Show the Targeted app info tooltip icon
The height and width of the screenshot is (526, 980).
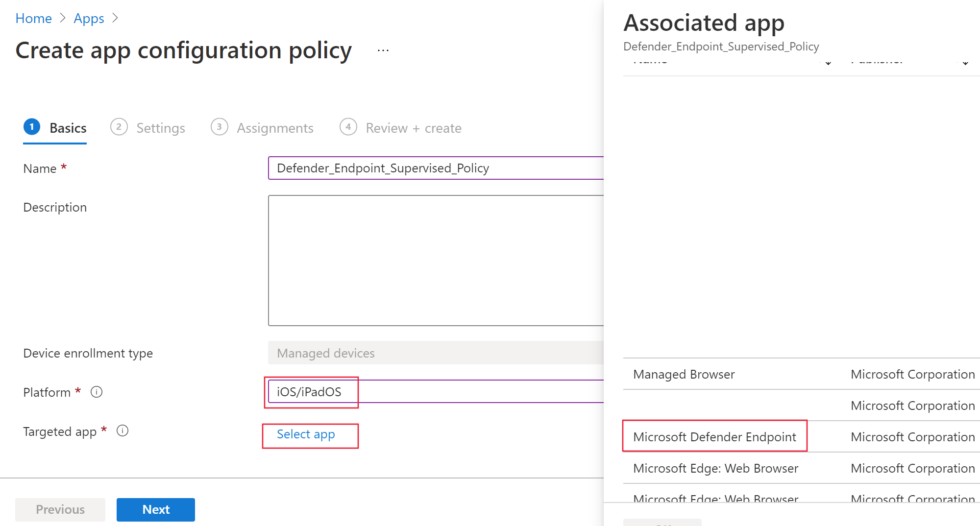[x=122, y=430]
